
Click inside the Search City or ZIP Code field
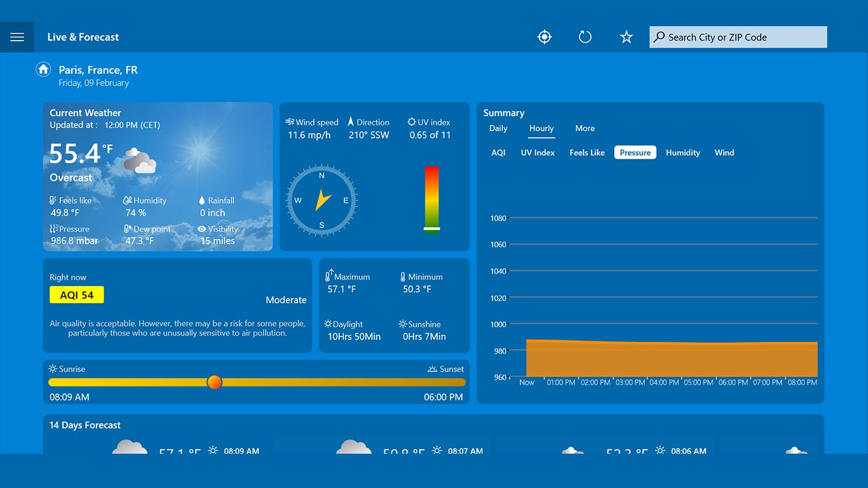[737, 37]
